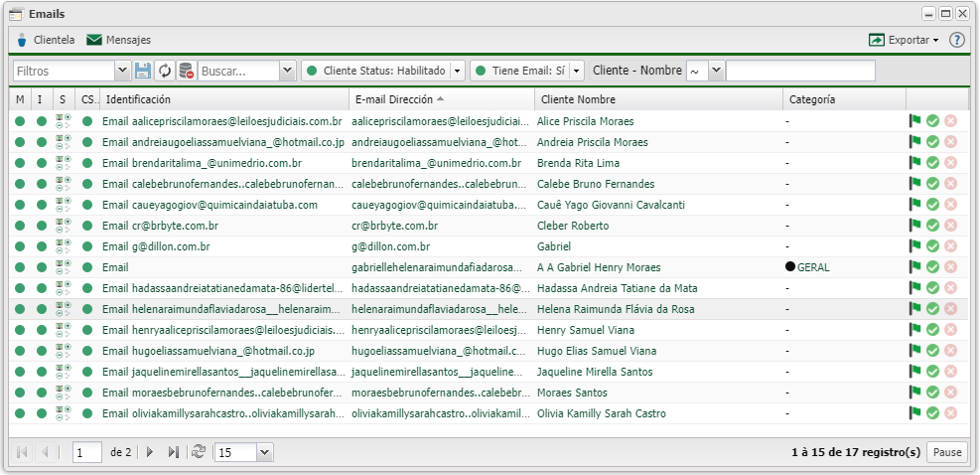This screenshot has height=475, width=980.
Task: Click the save filter floppy disk icon
Action: tap(143, 71)
